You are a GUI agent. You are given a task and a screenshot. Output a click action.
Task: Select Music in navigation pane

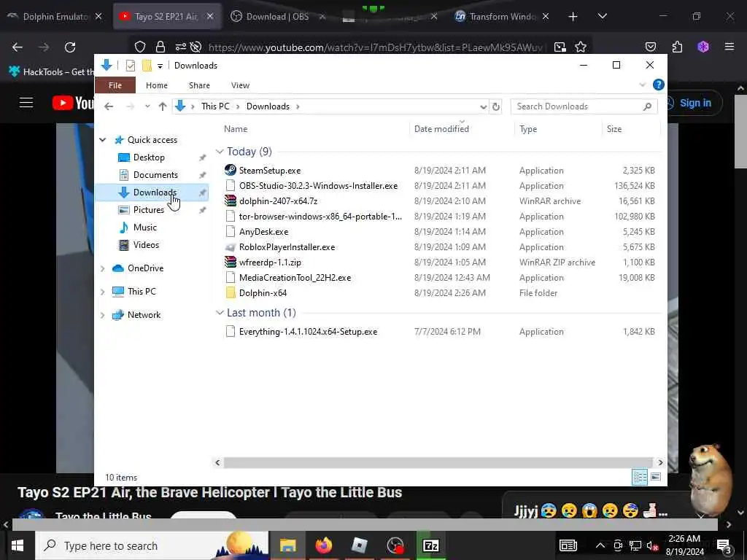point(145,227)
